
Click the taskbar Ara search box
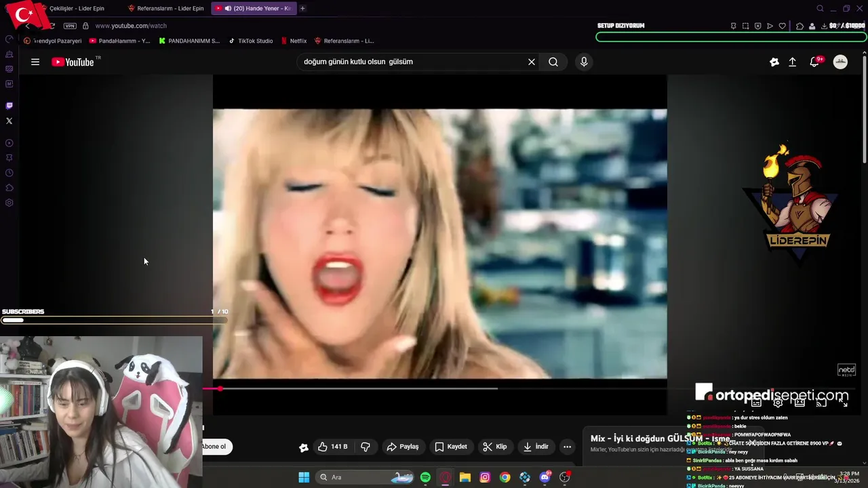[364, 477]
